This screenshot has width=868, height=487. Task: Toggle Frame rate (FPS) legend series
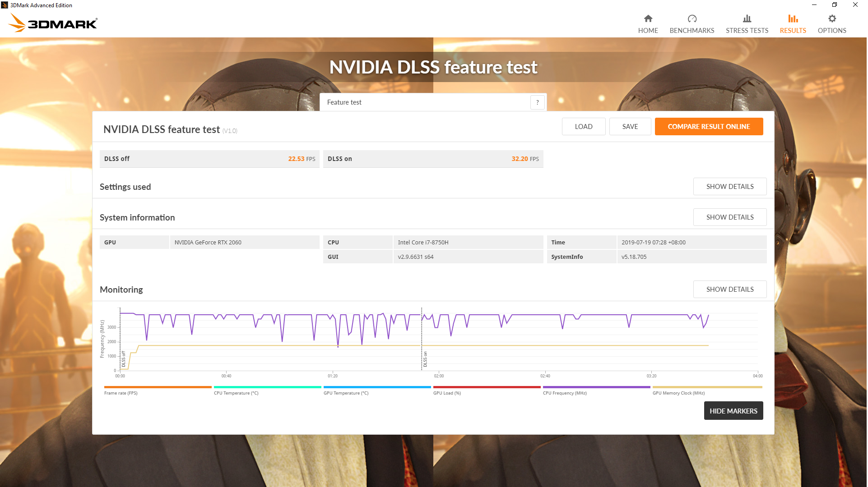point(121,393)
